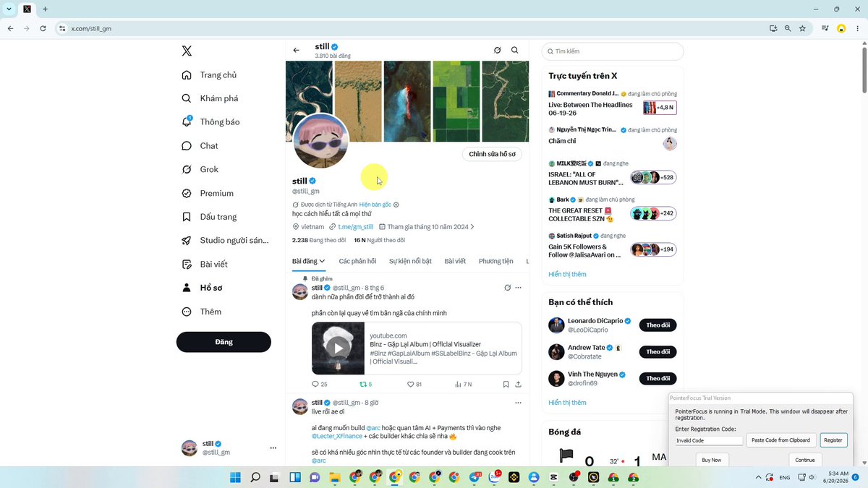The height and width of the screenshot is (488, 868).
Task: Click Grok icon on pinned post
Action: [508, 288]
